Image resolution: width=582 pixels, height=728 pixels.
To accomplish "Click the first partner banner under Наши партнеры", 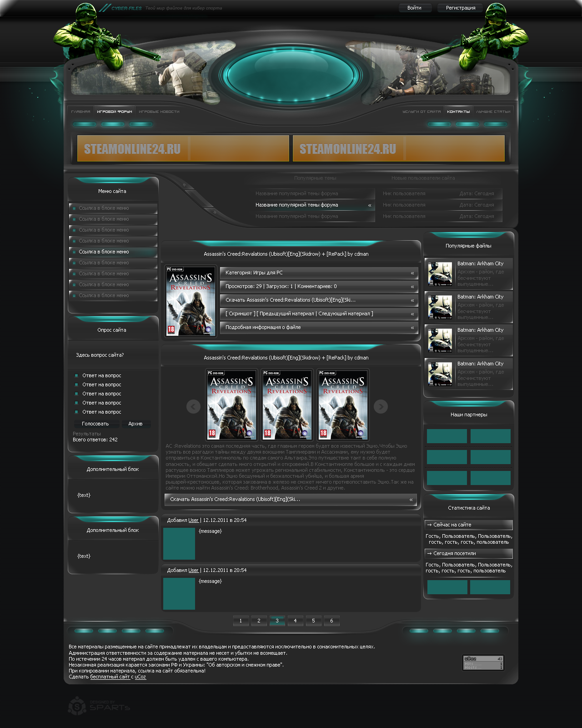I will tap(447, 436).
